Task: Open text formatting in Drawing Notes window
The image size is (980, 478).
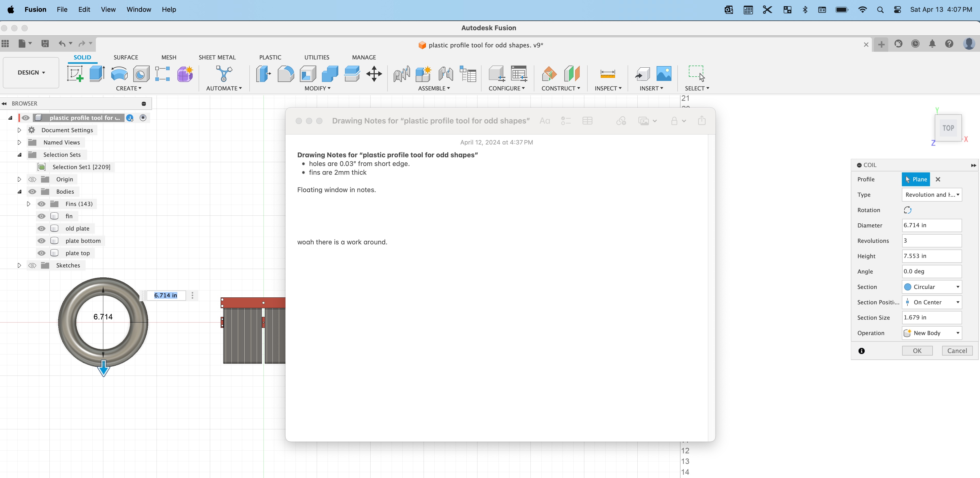Action: click(544, 121)
